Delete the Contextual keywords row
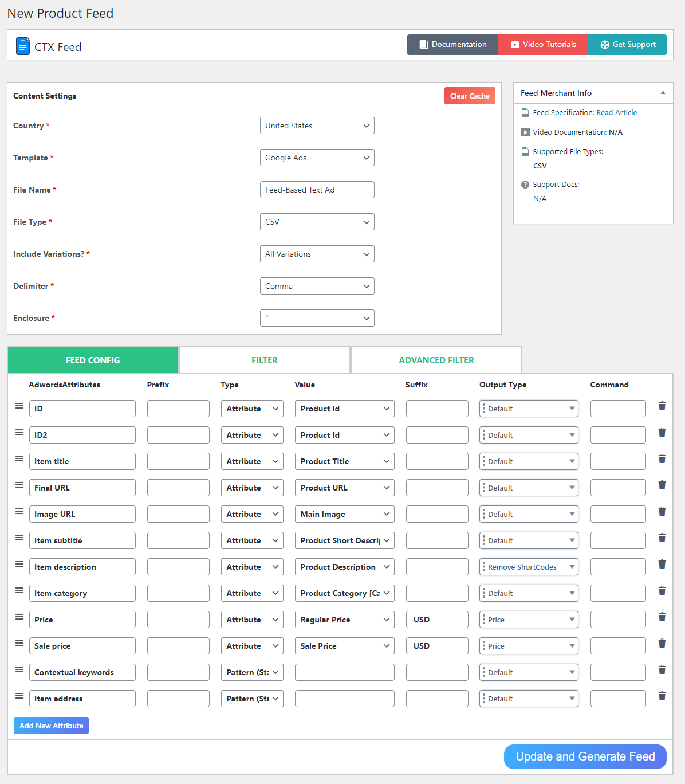Screen dimensions: 685x784 click(662, 669)
